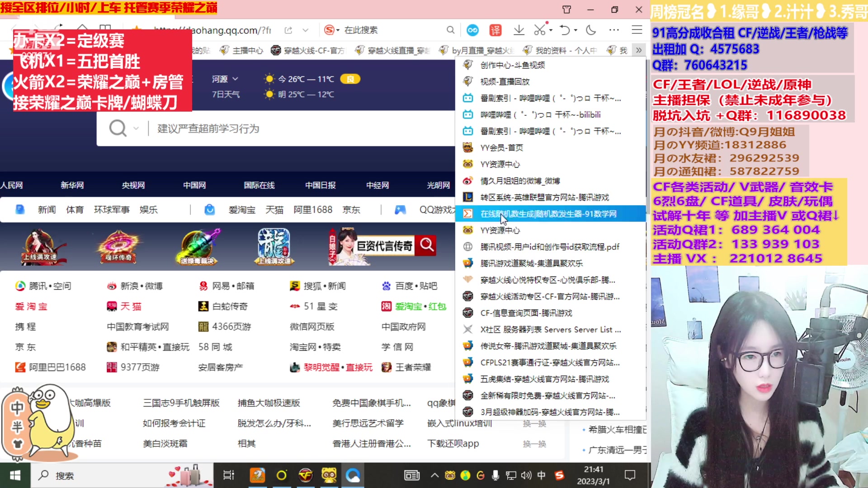Open highlighted bookmark 在线随机数生成

[550, 214]
